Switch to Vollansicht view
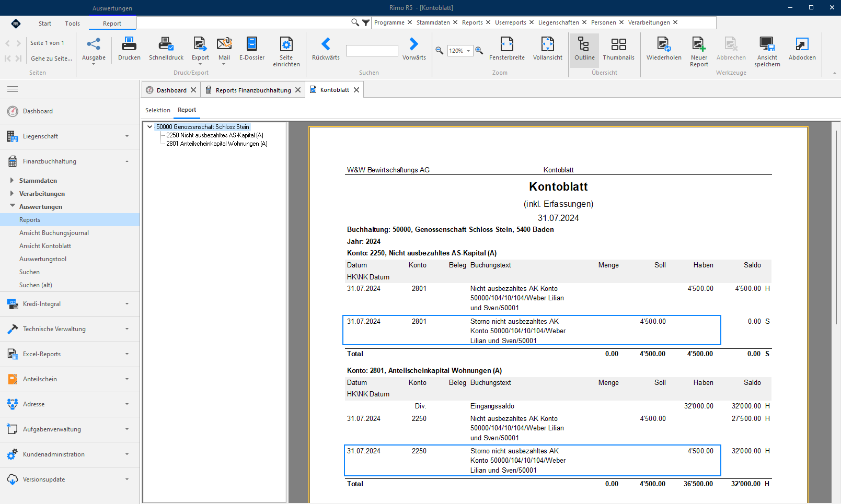The height and width of the screenshot is (504, 841). (x=548, y=49)
